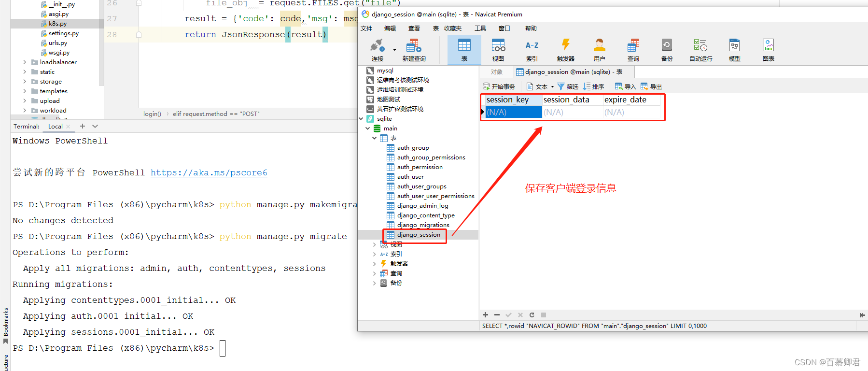Open the Trigger lightning icon
Screen dimensions: 868x371
tap(565, 50)
